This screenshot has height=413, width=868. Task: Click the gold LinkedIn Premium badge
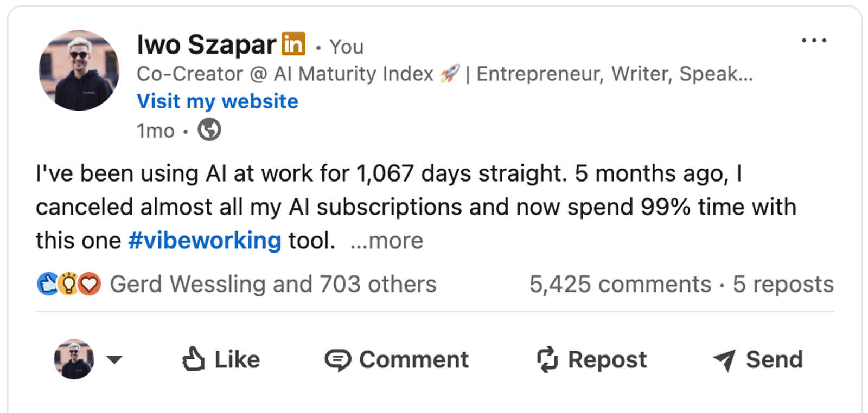[x=293, y=44]
